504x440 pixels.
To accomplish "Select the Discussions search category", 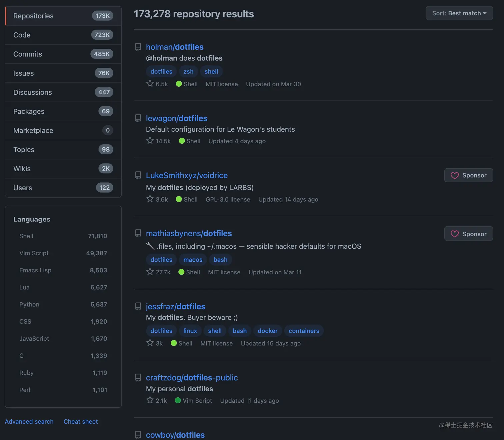I will 63,92.
